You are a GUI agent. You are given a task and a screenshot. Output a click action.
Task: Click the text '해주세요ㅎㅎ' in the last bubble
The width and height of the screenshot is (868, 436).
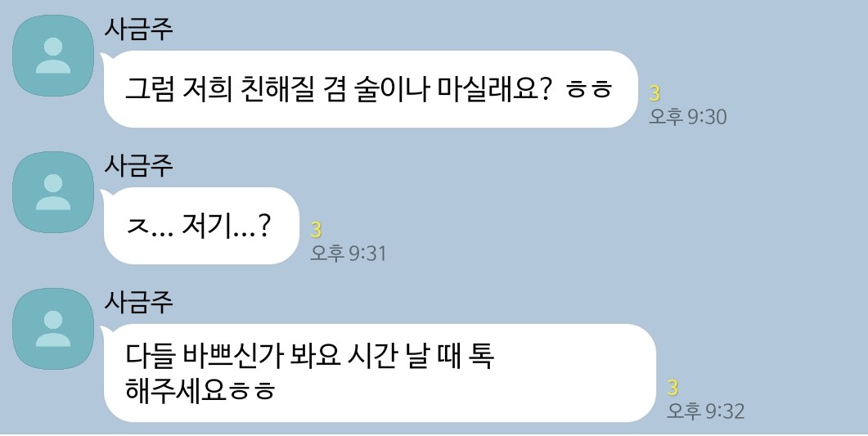click(200, 389)
